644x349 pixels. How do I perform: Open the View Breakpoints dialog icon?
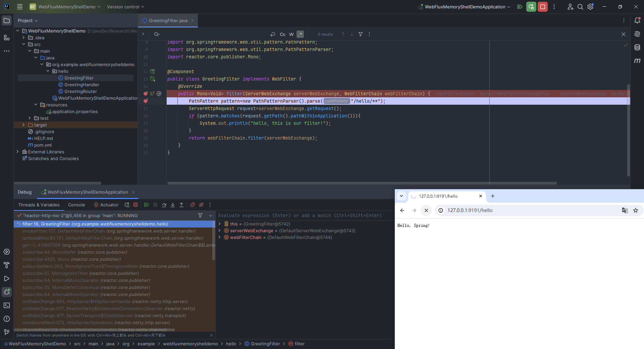pyautogui.click(x=193, y=205)
